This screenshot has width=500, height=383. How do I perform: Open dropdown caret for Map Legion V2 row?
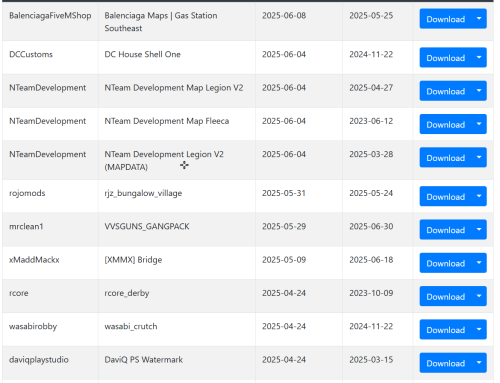tap(479, 91)
